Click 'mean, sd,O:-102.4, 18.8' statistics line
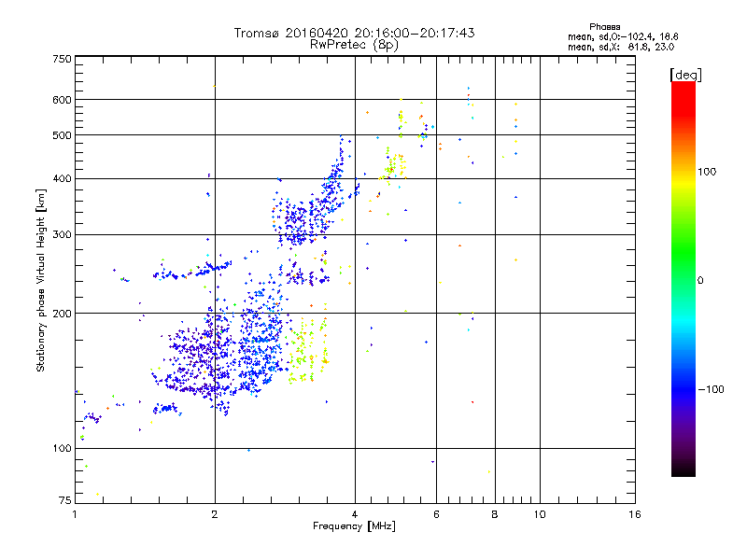747x560 pixels. [623, 36]
